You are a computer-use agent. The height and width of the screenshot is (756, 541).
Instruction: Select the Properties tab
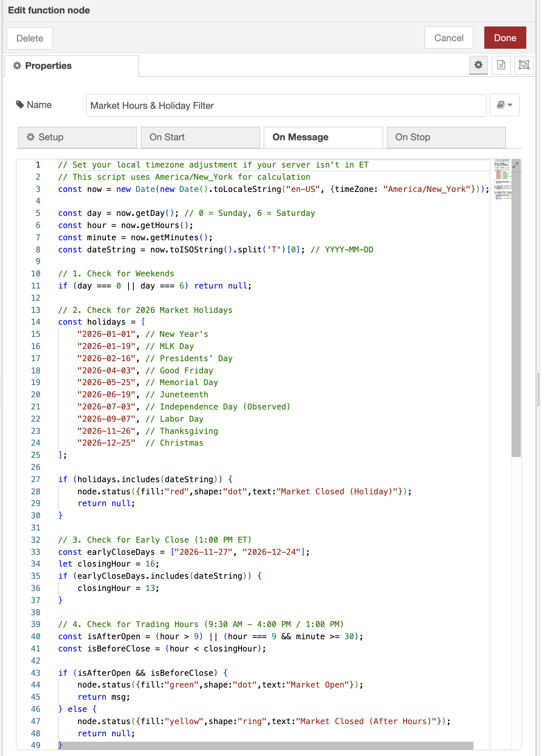(71, 66)
